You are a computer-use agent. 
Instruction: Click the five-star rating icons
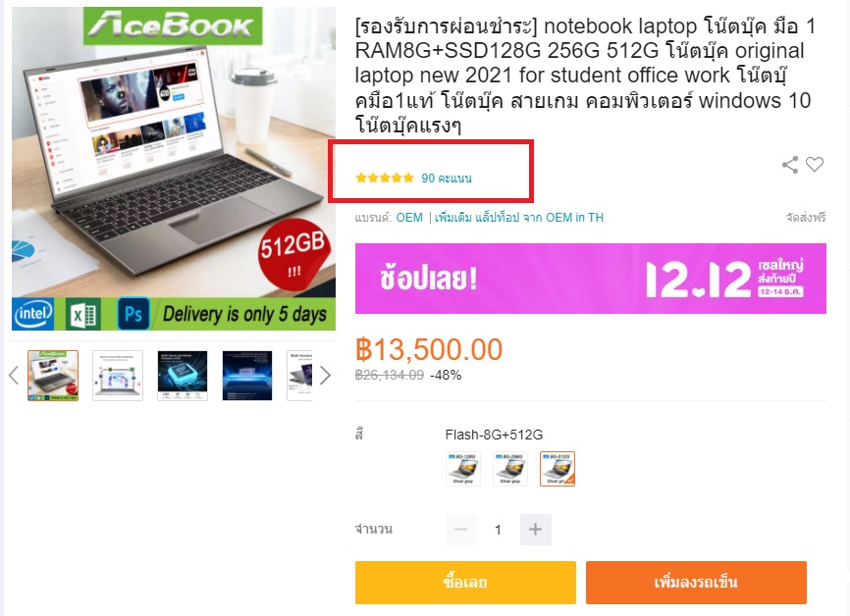click(x=385, y=178)
